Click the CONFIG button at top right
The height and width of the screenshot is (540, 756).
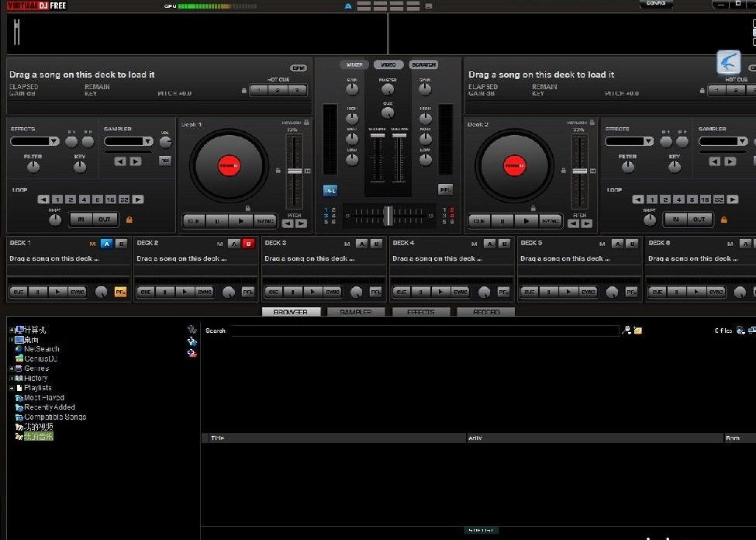pos(656,4)
